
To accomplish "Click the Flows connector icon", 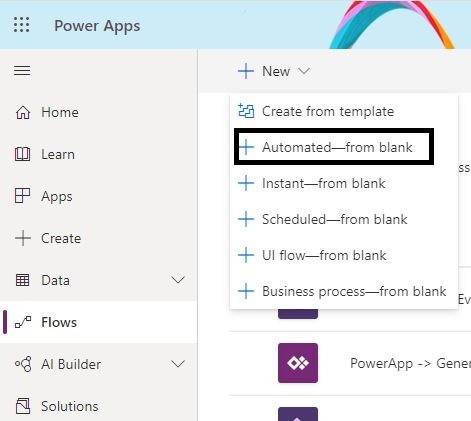I will pyautogui.click(x=23, y=322).
